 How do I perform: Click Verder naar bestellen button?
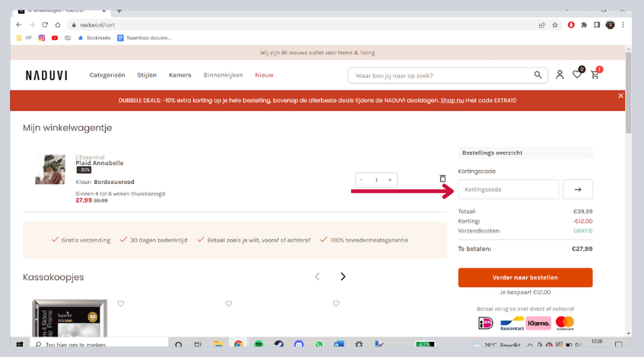coord(525,277)
